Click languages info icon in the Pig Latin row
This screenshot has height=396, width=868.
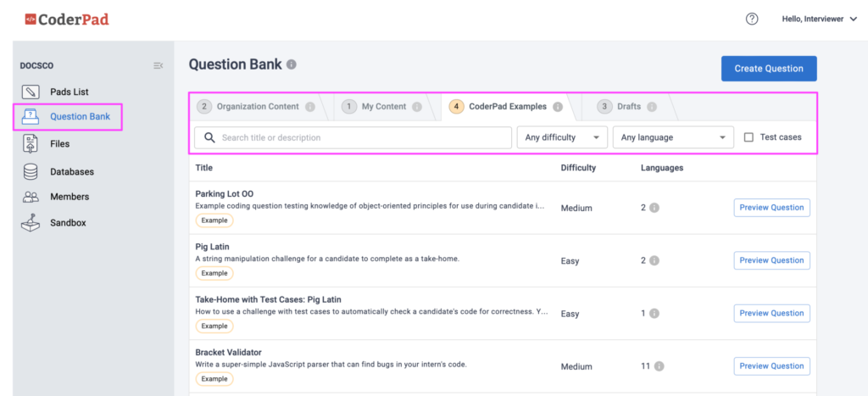(654, 260)
